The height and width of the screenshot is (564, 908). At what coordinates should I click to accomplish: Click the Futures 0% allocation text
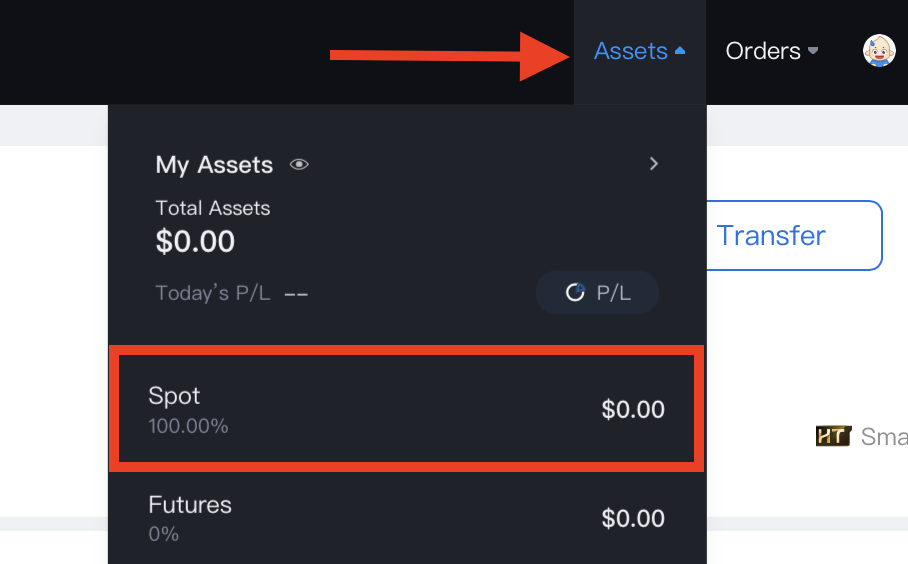click(164, 535)
